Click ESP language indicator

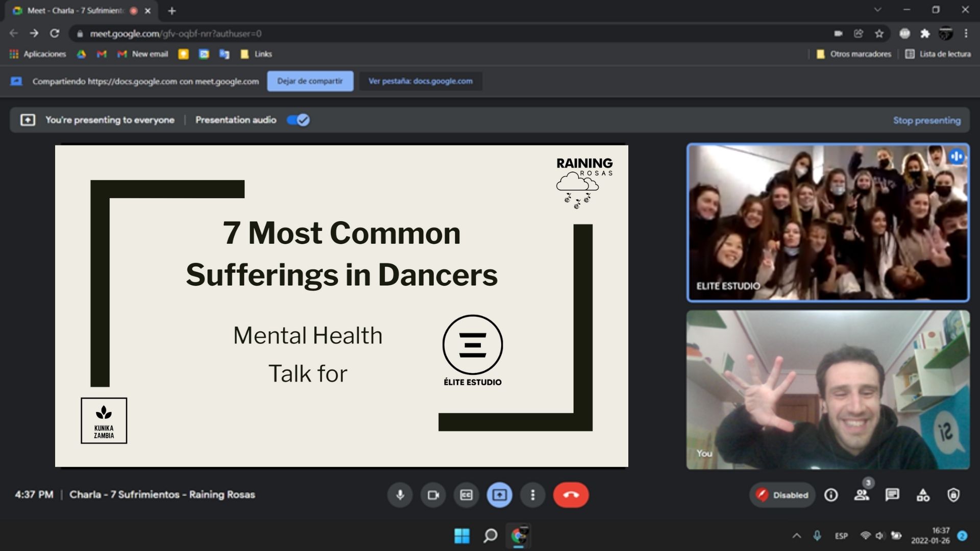click(841, 536)
